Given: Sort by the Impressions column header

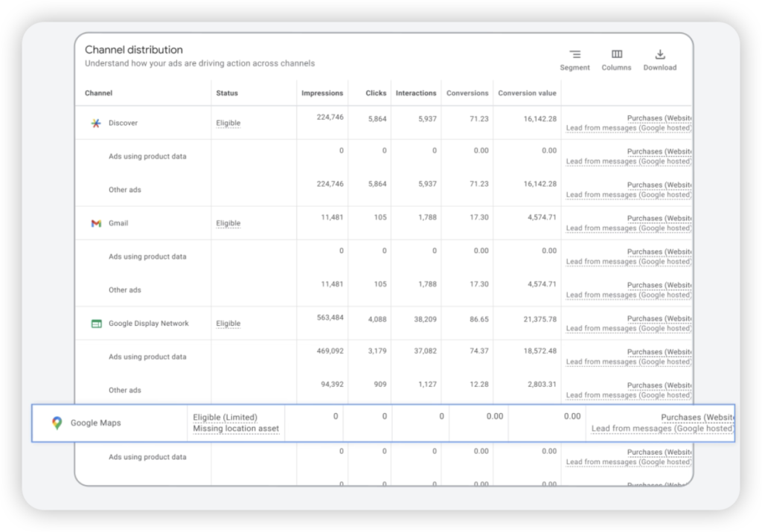Looking at the screenshot, I should tap(322, 93).
